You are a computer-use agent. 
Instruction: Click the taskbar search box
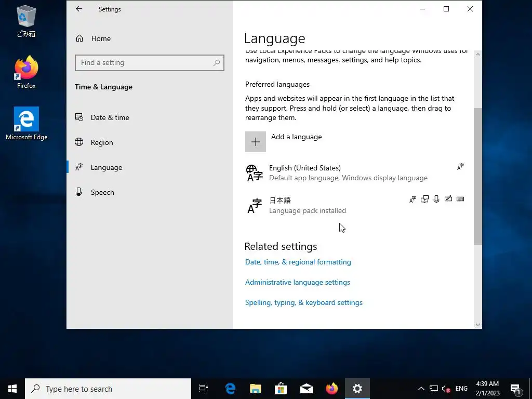coord(108,389)
